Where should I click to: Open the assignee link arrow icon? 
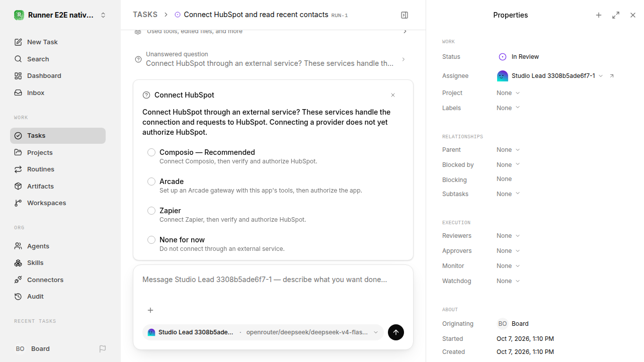612,76
